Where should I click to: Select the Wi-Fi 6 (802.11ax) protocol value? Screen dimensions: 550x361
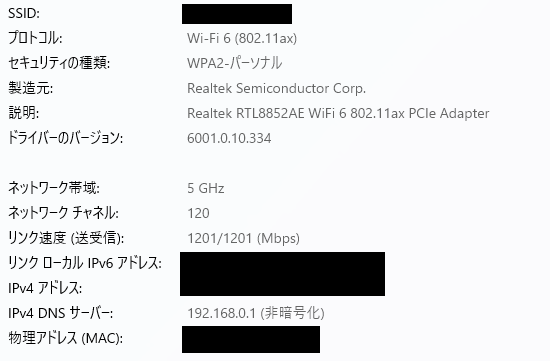(x=242, y=38)
